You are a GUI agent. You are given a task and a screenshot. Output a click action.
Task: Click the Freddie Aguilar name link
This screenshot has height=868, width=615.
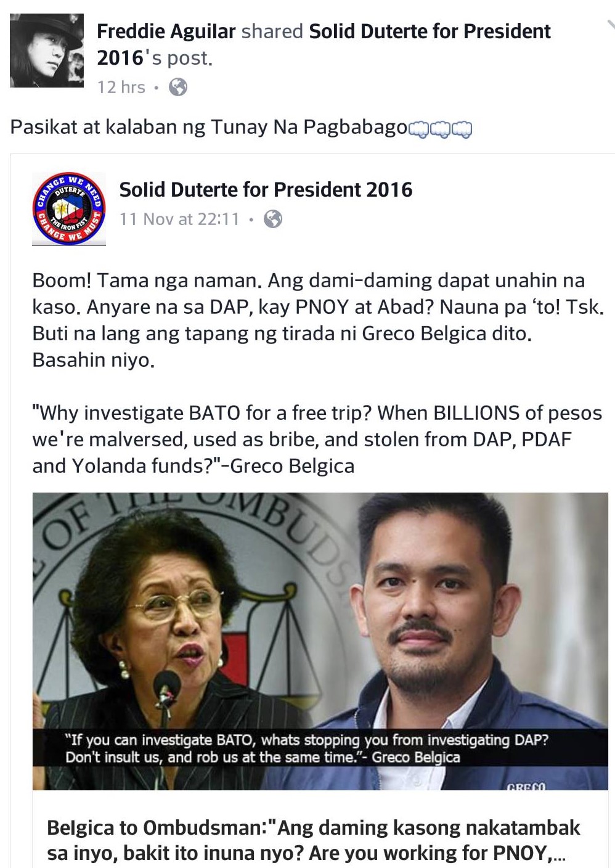point(166,31)
